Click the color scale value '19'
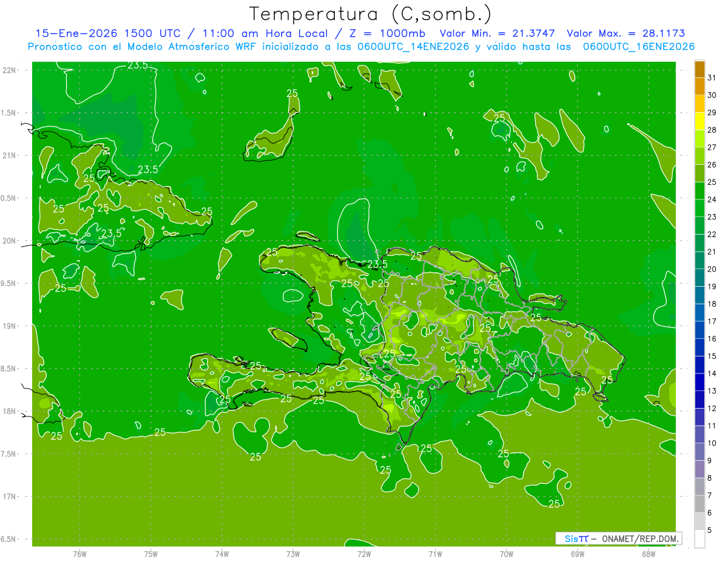This screenshot has height=562, width=728. 712,287
